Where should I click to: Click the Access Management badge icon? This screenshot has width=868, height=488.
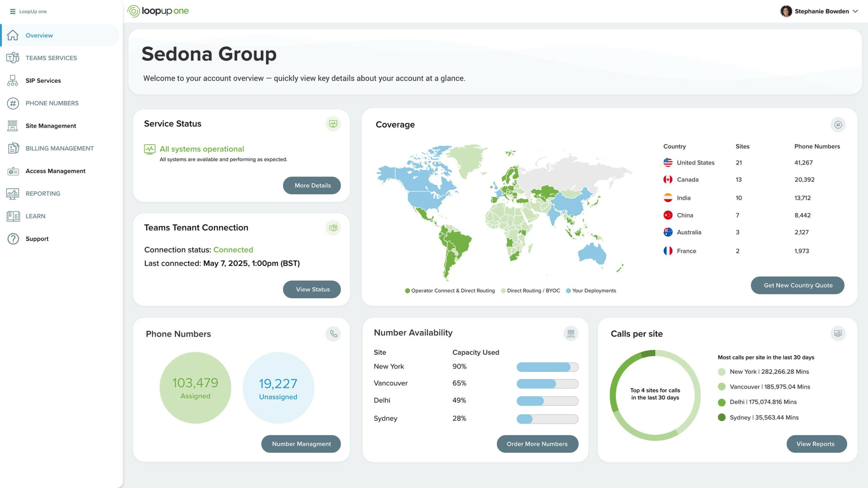pos(13,171)
